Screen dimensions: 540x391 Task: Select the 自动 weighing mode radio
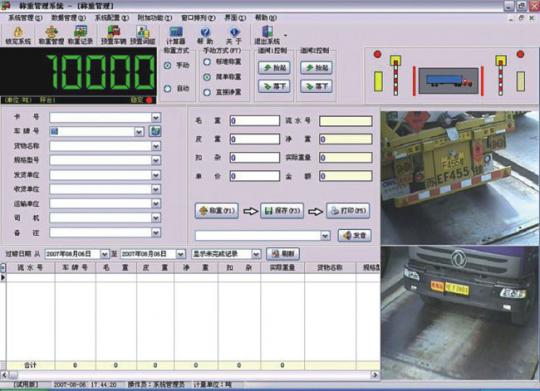tap(167, 89)
